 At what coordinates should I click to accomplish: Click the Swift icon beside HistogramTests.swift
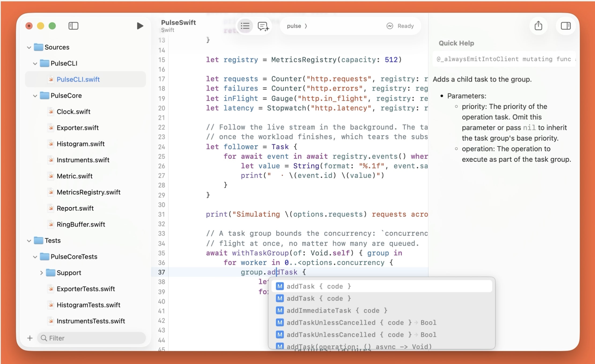click(x=51, y=305)
